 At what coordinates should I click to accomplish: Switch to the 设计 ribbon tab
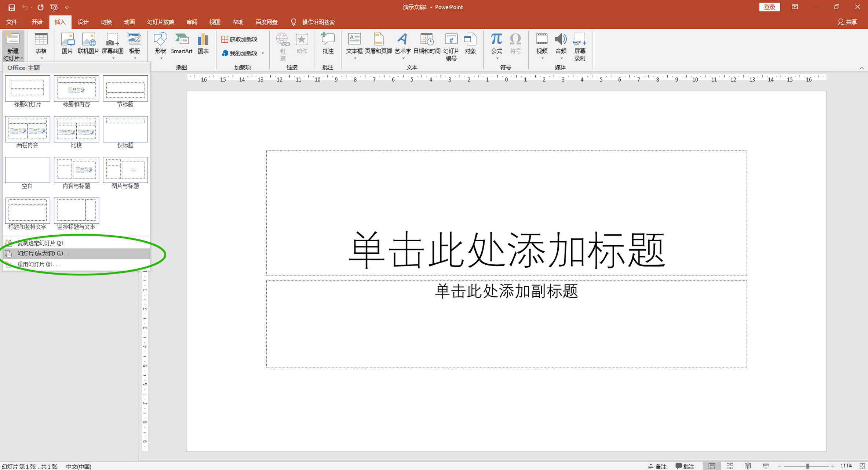coord(83,22)
